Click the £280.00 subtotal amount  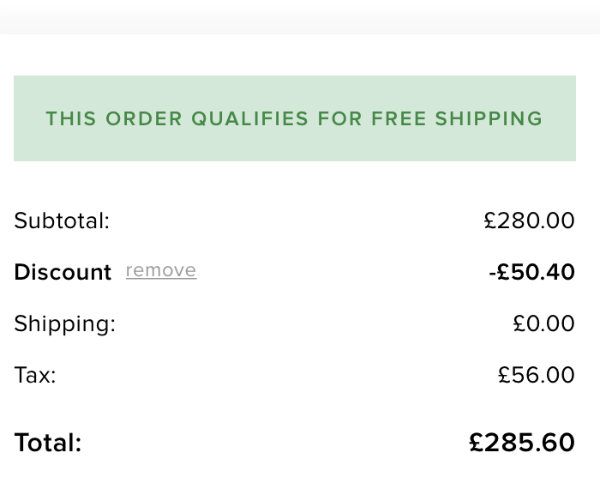(529, 220)
